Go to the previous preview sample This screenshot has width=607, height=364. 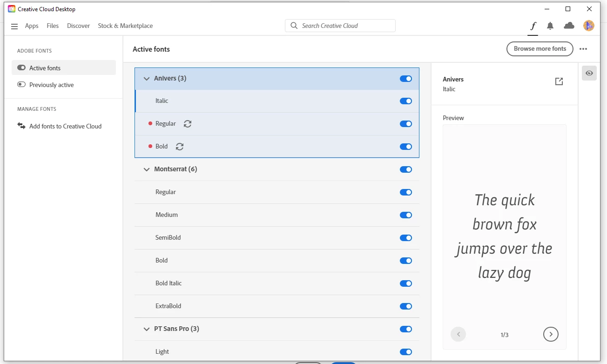(458, 334)
